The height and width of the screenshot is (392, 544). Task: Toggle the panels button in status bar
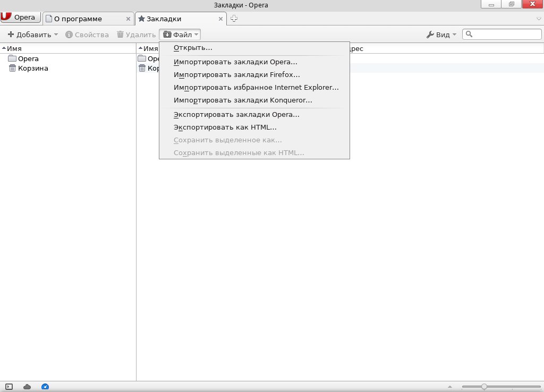pos(9,387)
